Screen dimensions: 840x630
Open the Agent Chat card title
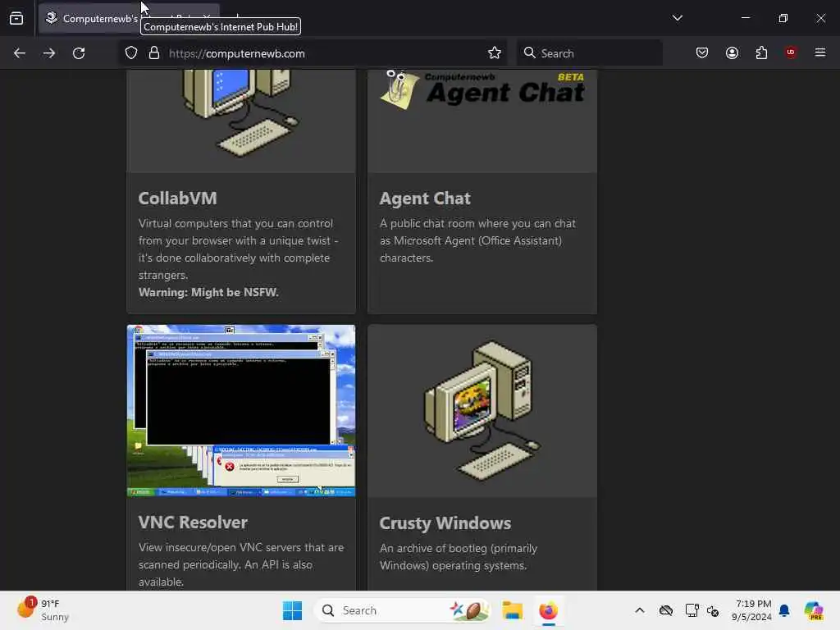coord(425,199)
